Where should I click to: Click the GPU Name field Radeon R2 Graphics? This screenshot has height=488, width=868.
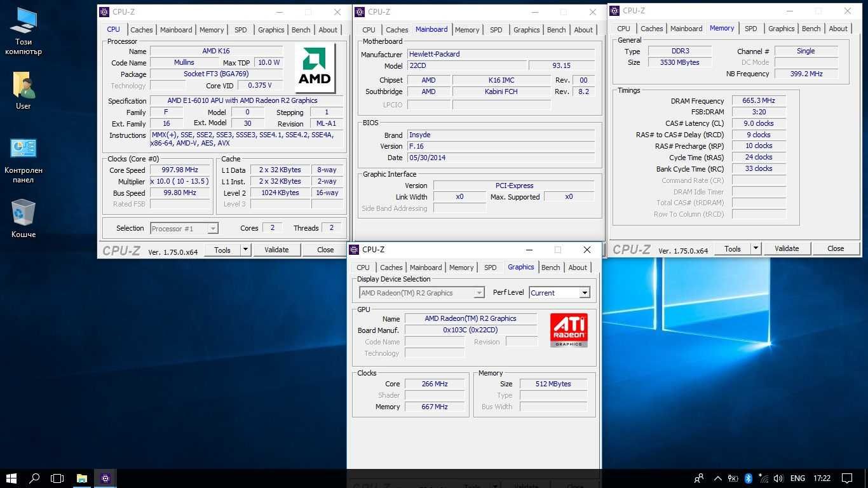470,319
